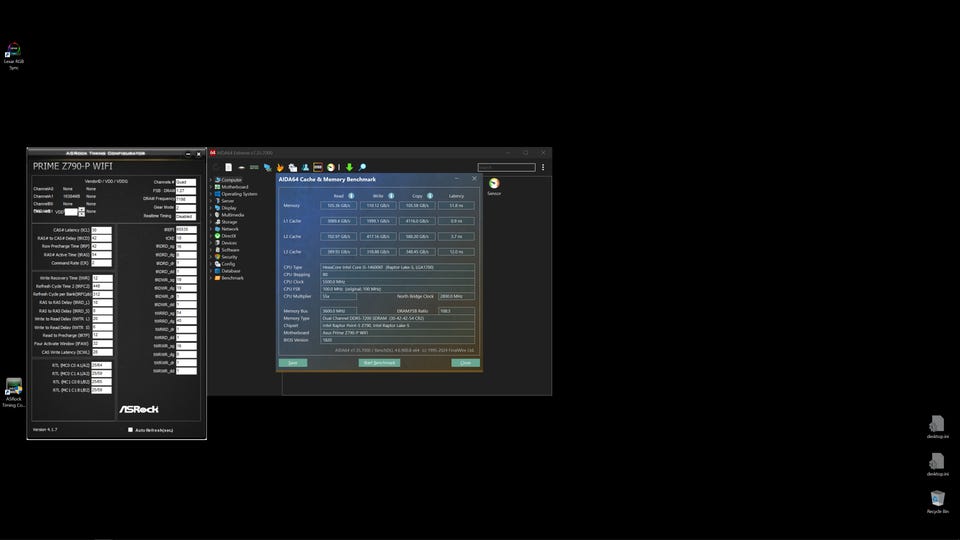The width and height of the screenshot is (960, 540).
Task: Select the Recycle Bin desktop icon
Action: point(937,501)
